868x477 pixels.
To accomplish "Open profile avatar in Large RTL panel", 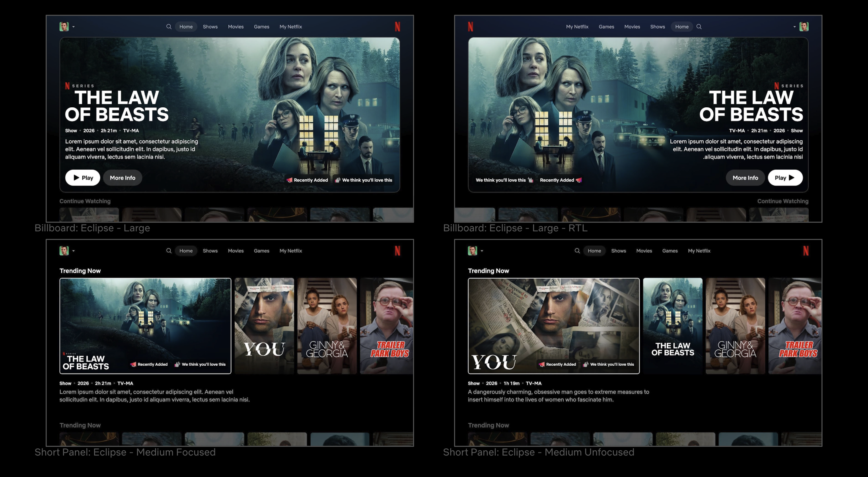I will [x=804, y=27].
